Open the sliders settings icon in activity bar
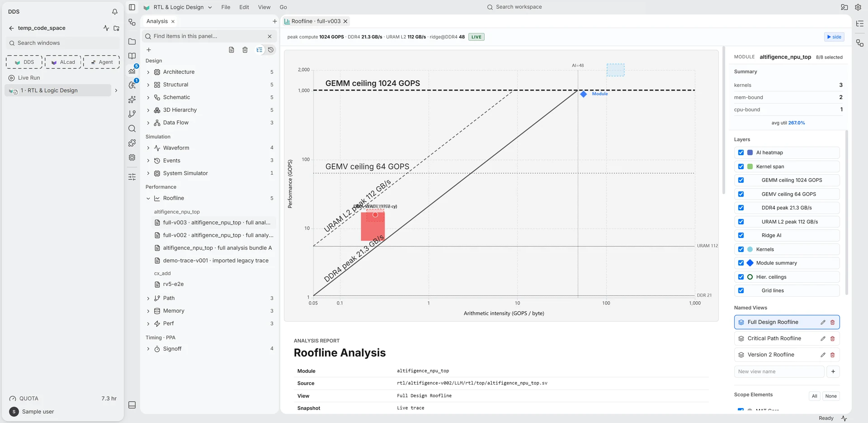Image resolution: width=868 pixels, height=423 pixels. click(x=132, y=177)
